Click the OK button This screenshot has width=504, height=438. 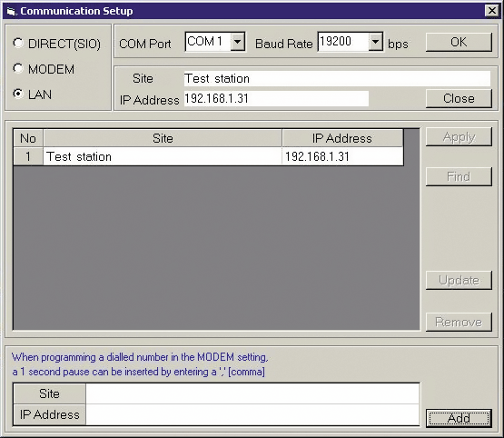[459, 42]
